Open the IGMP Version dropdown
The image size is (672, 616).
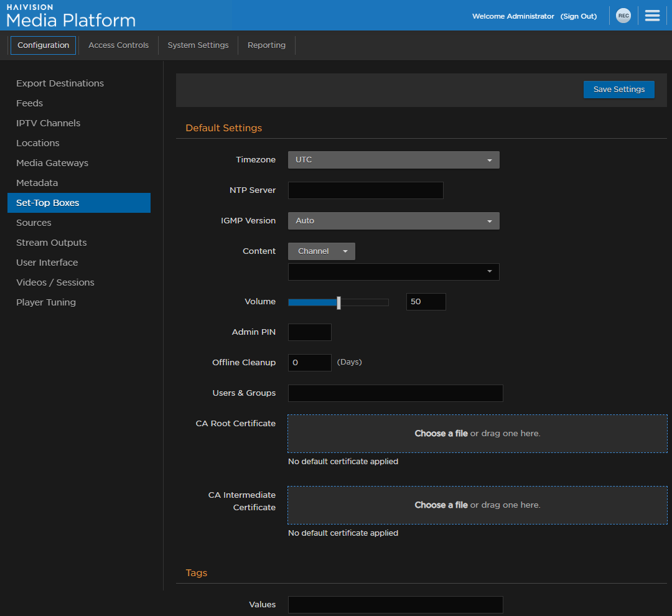[393, 221]
